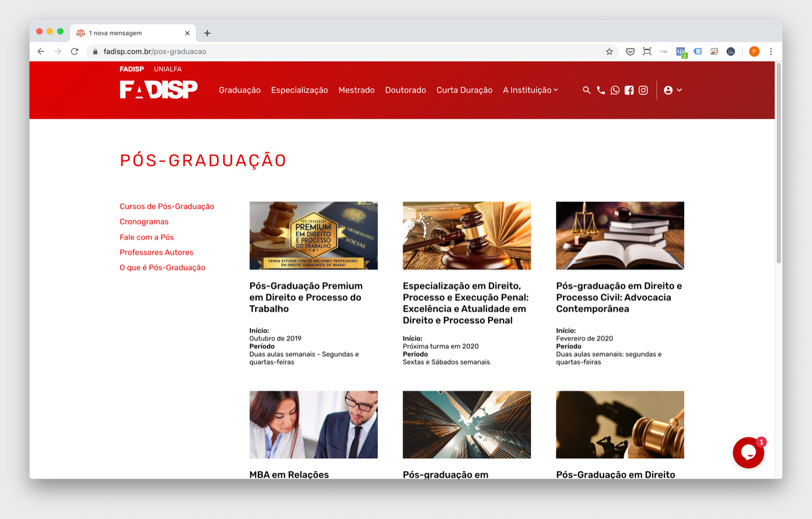Open the Cronogramas sidebar link
Screen dimensions: 812x519
coord(144,222)
